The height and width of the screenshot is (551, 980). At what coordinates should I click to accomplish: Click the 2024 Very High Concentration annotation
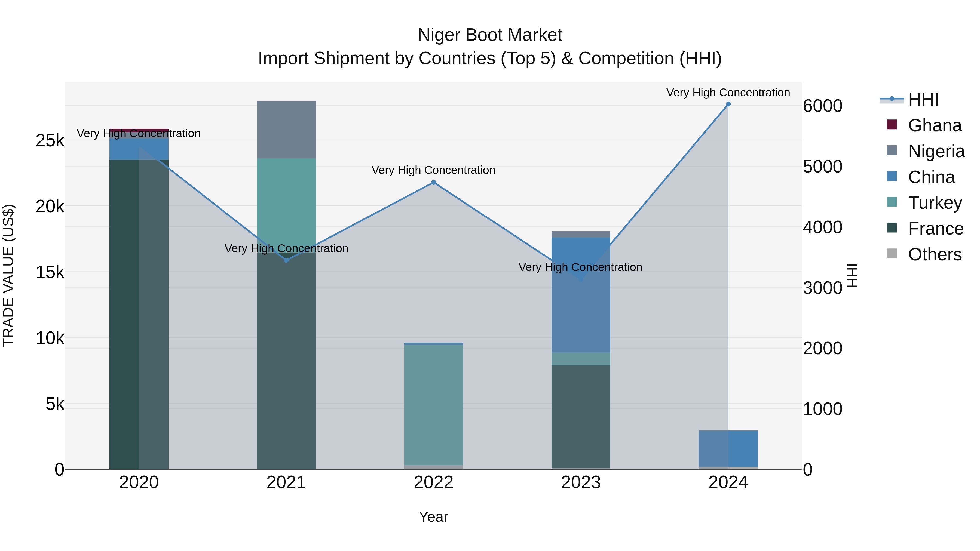click(728, 93)
